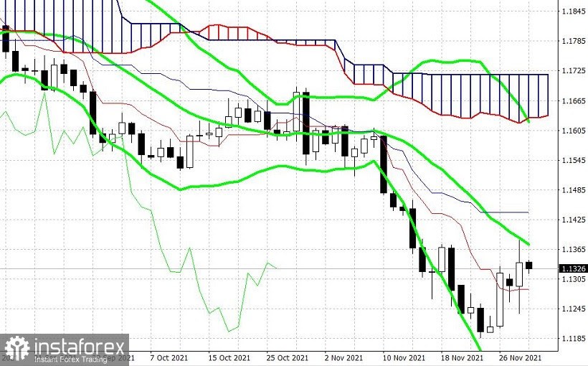Click the 1.1545 price axis label

(574, 160)
